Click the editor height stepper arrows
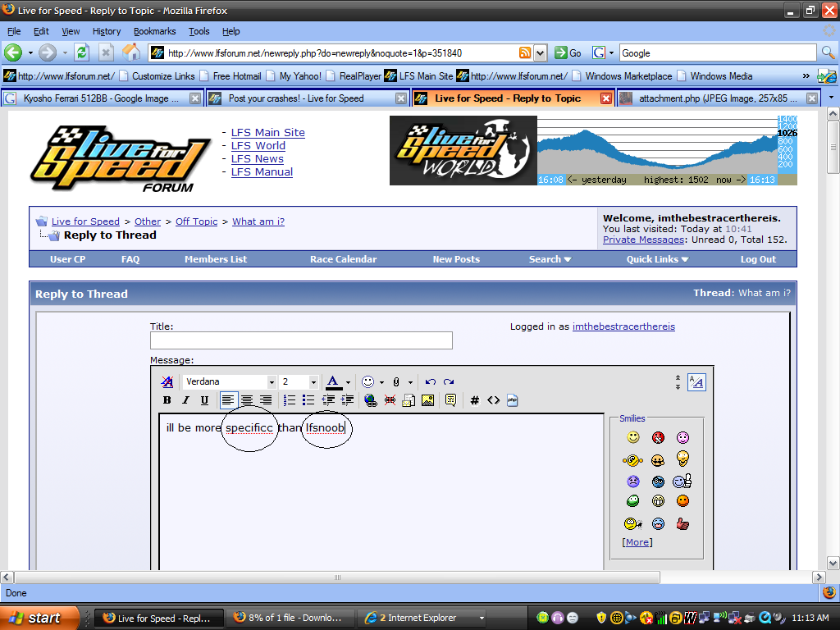Screen dimensions: 840x630 [x=678, y=382]
